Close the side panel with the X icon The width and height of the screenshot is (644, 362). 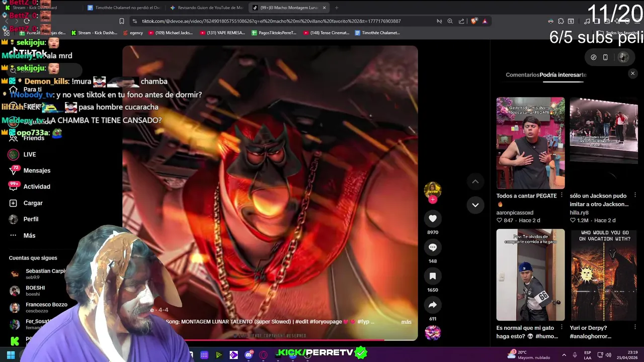[x=633, y=73]
